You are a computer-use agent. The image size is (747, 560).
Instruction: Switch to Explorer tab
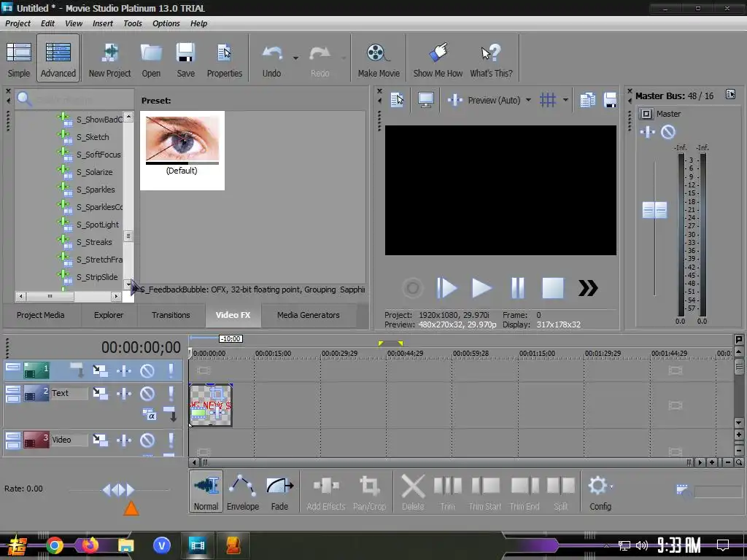coord(109,315)
